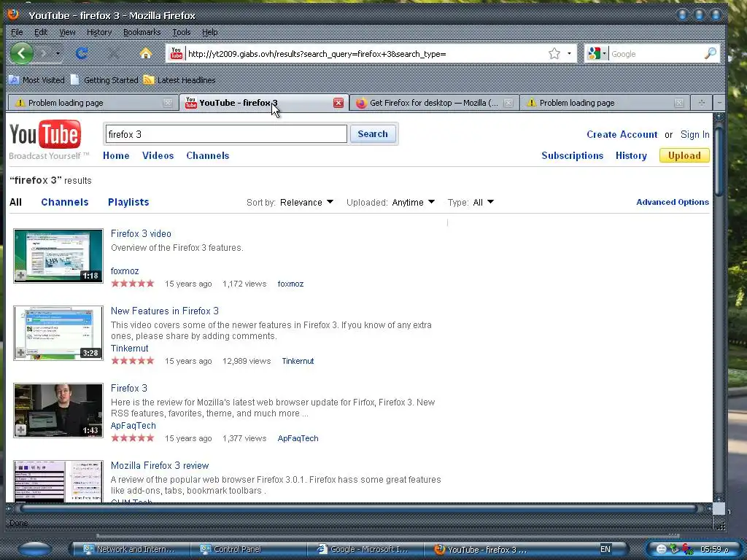This screenshot has width=747, height=560.
Task: Click the Forward navigation arrow
Action: [44, 53]
